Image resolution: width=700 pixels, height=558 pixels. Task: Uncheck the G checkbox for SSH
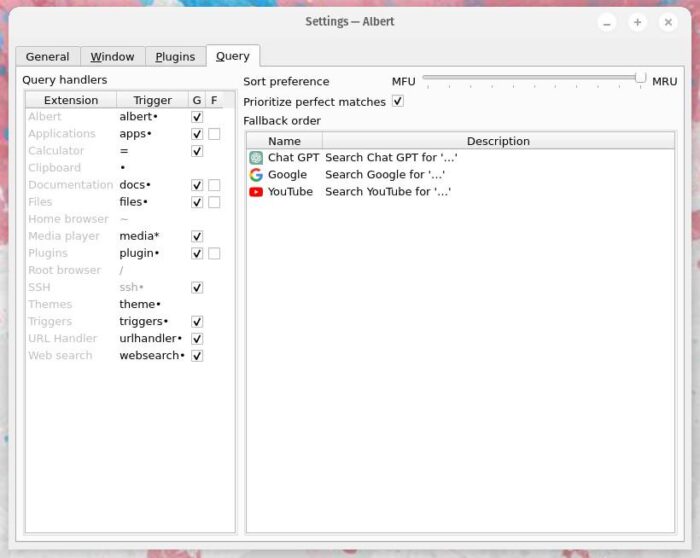[x=197, y=287]
